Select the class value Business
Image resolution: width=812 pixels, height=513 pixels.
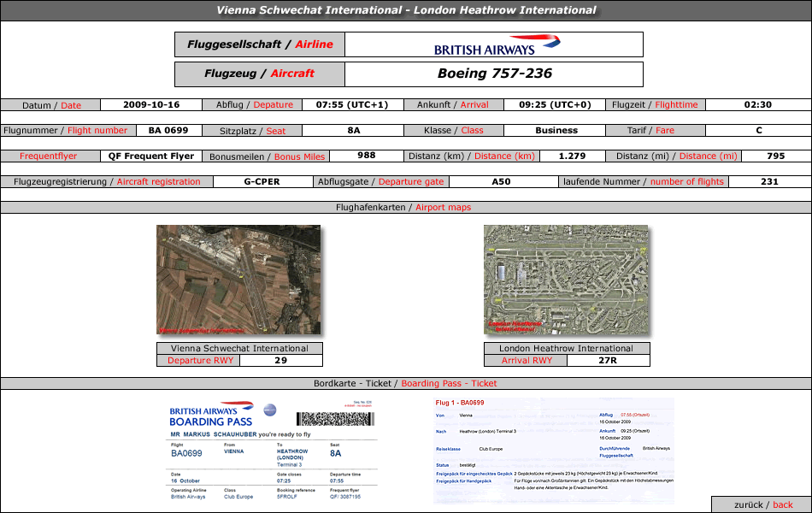point(556,131)
